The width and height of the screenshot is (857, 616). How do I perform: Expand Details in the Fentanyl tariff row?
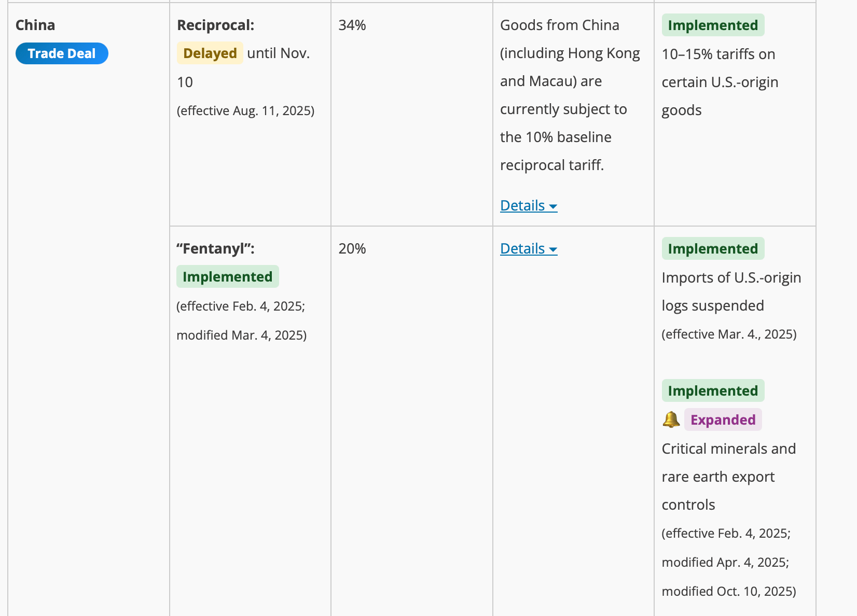(x=522, y=249)
